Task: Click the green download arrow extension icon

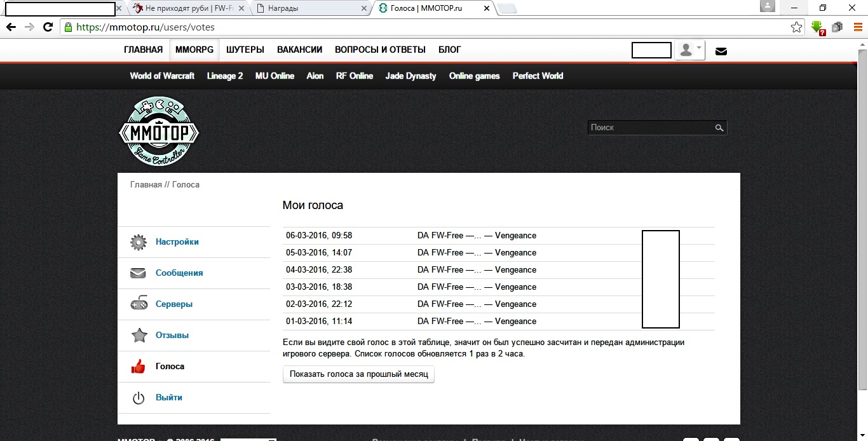Action: [x=817, y=27]
